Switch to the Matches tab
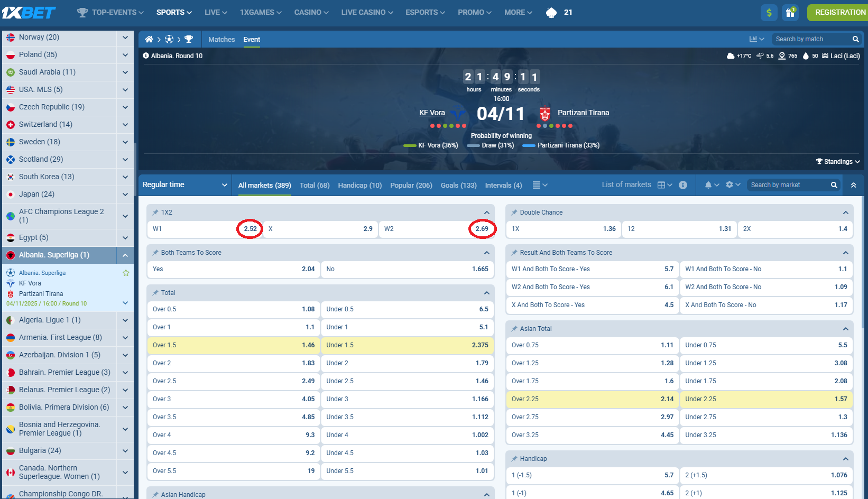 click(x=221, y=39)
